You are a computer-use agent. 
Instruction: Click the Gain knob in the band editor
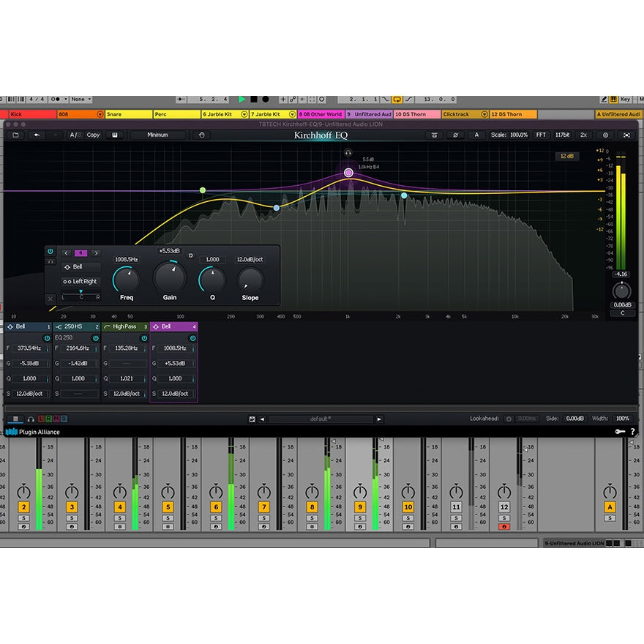point(169,278)
